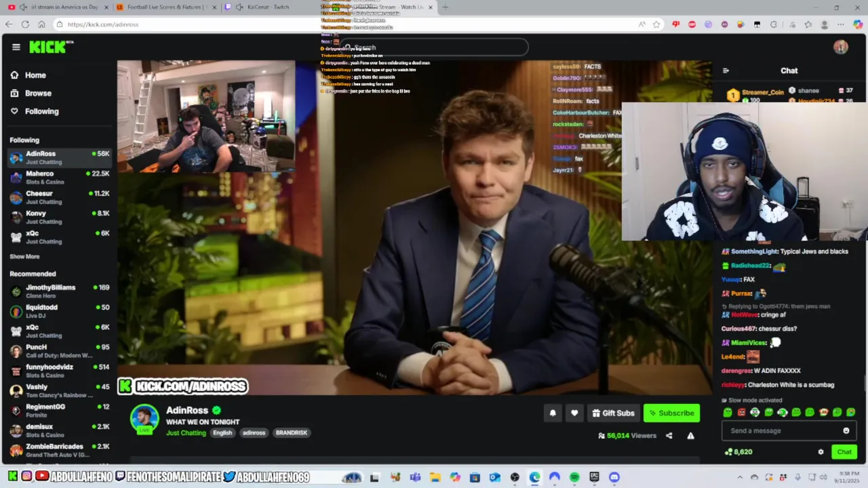868x488 pixels.
Task: Click the report warning triangle icon
Action: pos(690,436)
